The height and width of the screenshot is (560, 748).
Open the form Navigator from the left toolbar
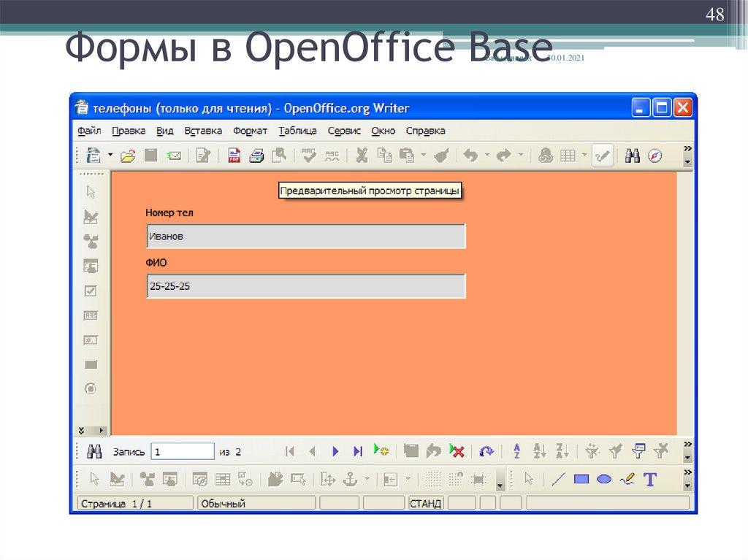91,242
